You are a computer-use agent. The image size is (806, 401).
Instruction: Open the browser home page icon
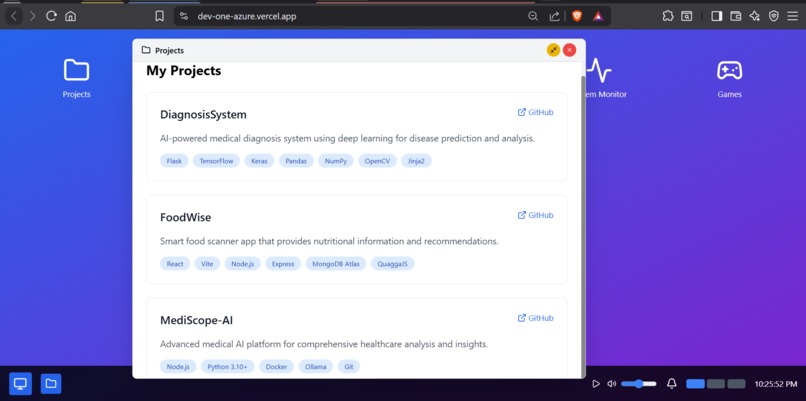(70, 16)
